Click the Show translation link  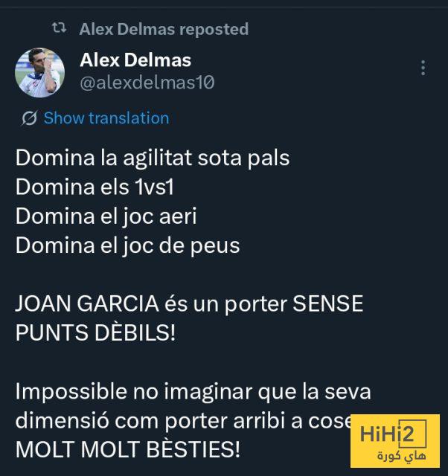(106, 118)
